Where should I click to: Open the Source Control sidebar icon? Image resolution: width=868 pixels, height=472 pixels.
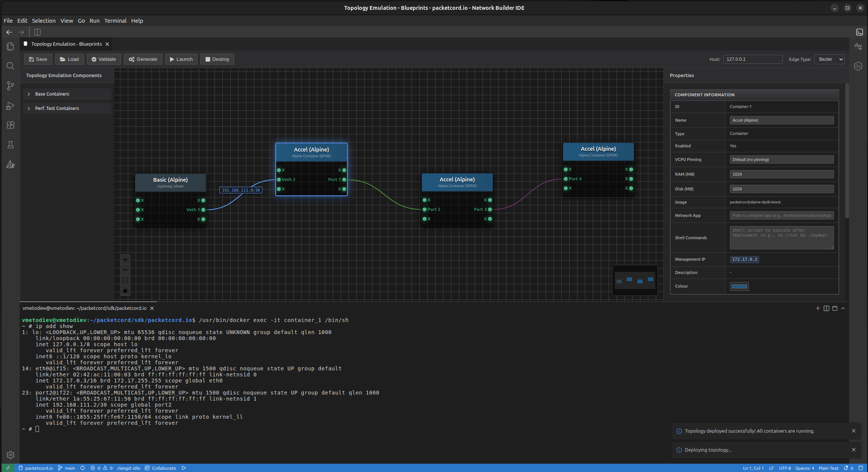(x=11, y=86)
